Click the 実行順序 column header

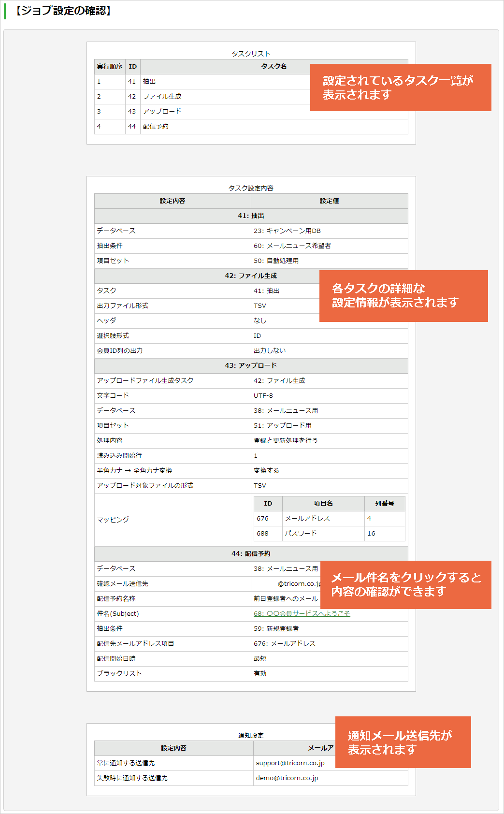110,67
